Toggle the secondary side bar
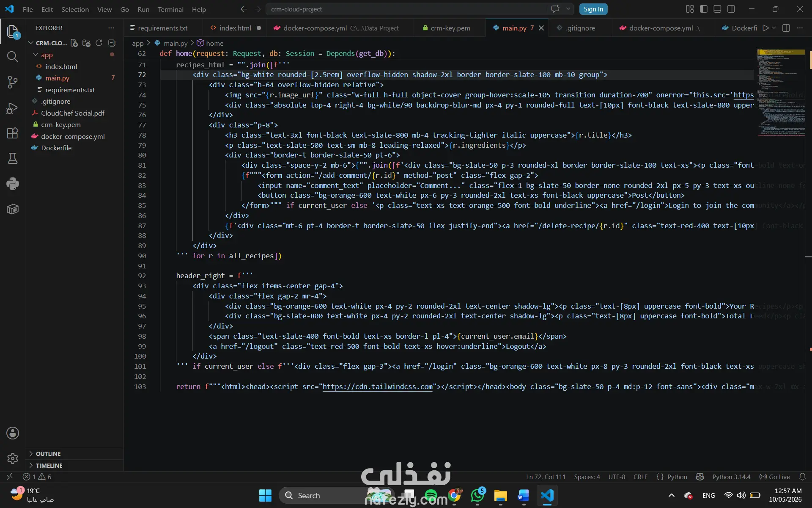The image size is (812, 508). (x=731, y=9)
